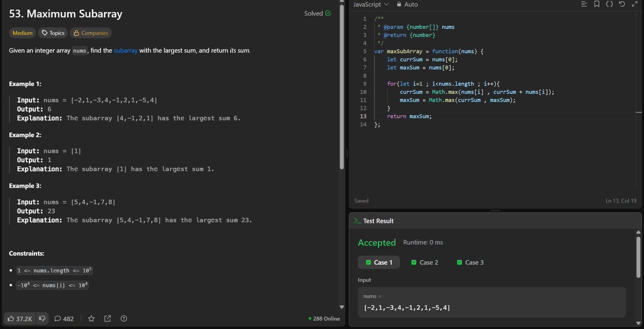Click the Constraints heading
The width and height of the screenshot is (644, 329).
(27, 253)
